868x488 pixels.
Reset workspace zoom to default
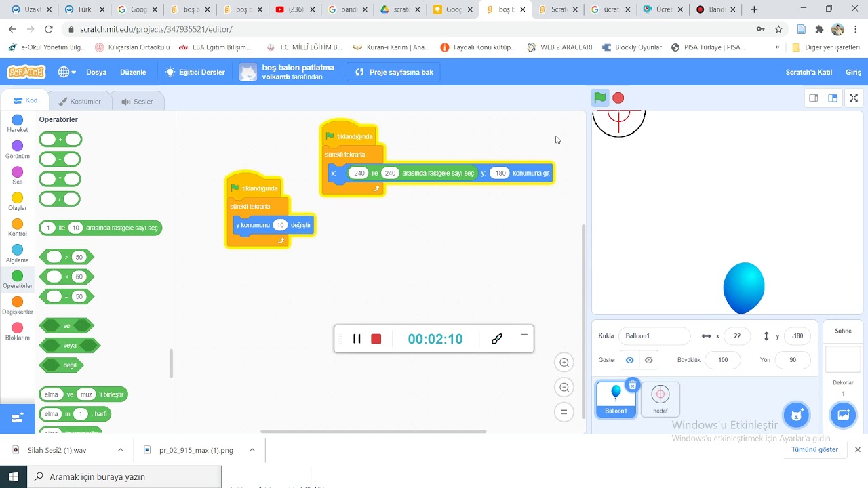[564, 411]
